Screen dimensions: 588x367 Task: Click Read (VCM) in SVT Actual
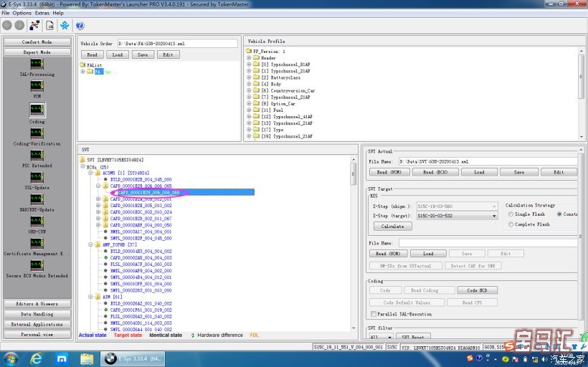pyautogui.click(x=389, y=172)
